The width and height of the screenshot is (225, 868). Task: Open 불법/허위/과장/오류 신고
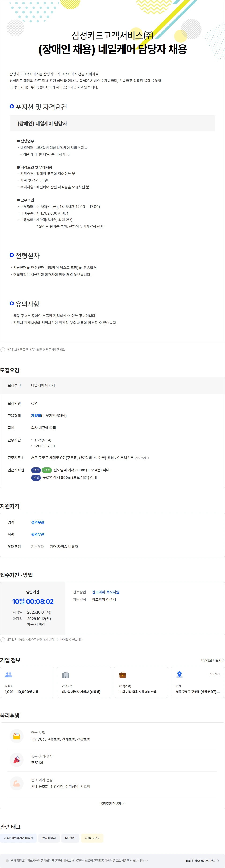(202, 861)
